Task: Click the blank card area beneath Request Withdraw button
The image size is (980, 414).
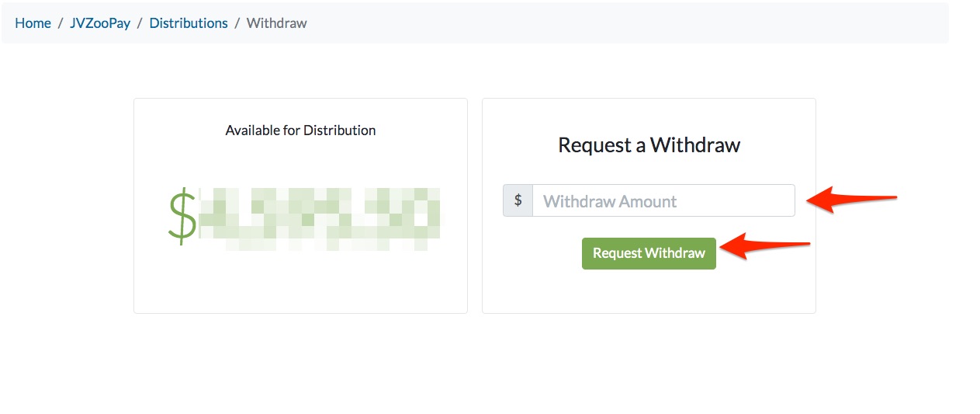Action: 649,291
